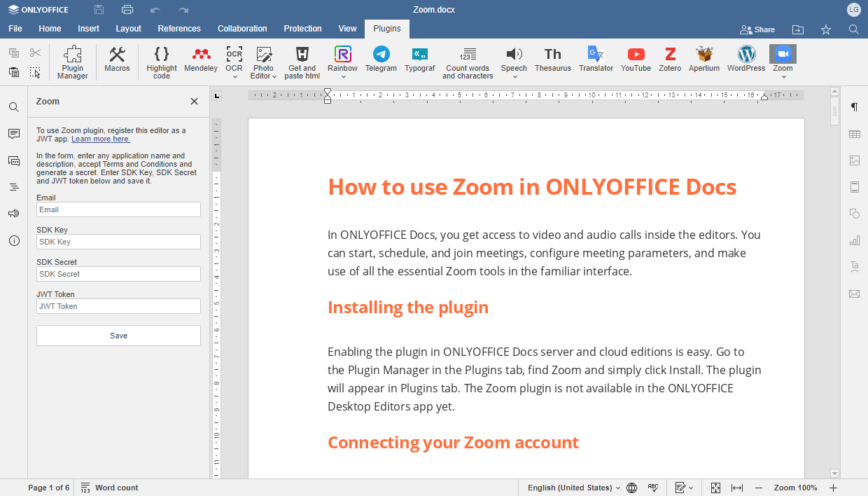Click the vertical scrollbar thumb
Viewport: 868px width, 496px height.
pos(834,111)
